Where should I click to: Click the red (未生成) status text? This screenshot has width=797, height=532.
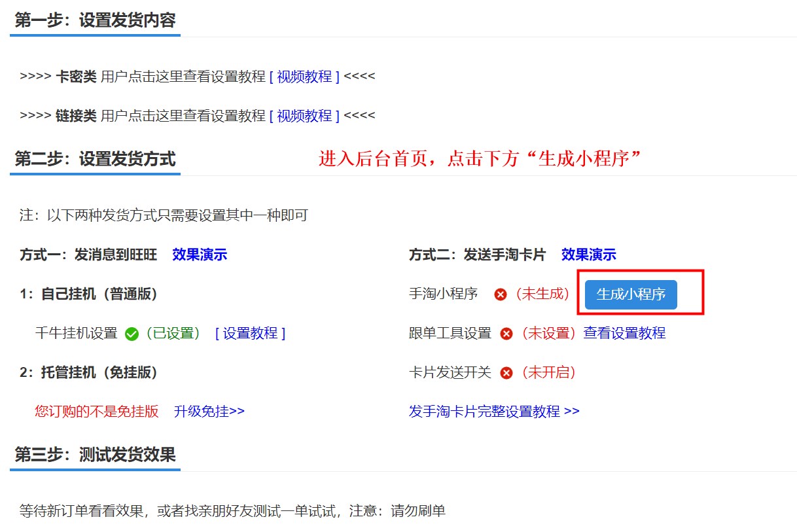(542, 294)
